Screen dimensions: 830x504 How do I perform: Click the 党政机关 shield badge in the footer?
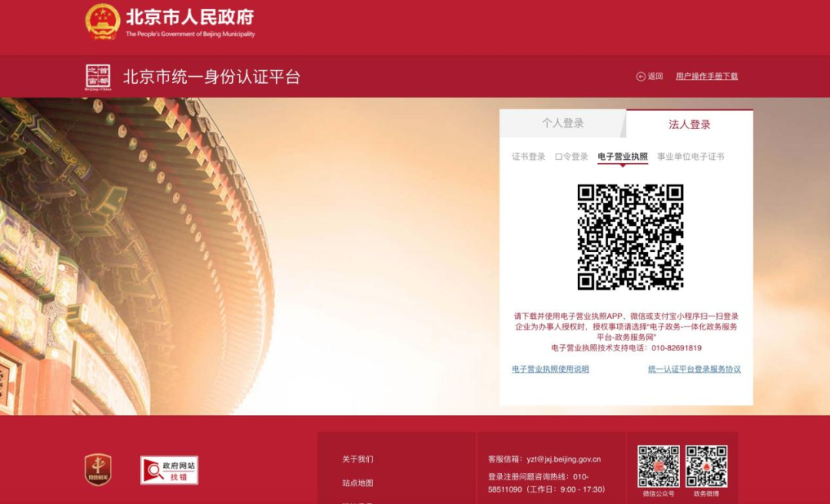click(x=98, y=469)
